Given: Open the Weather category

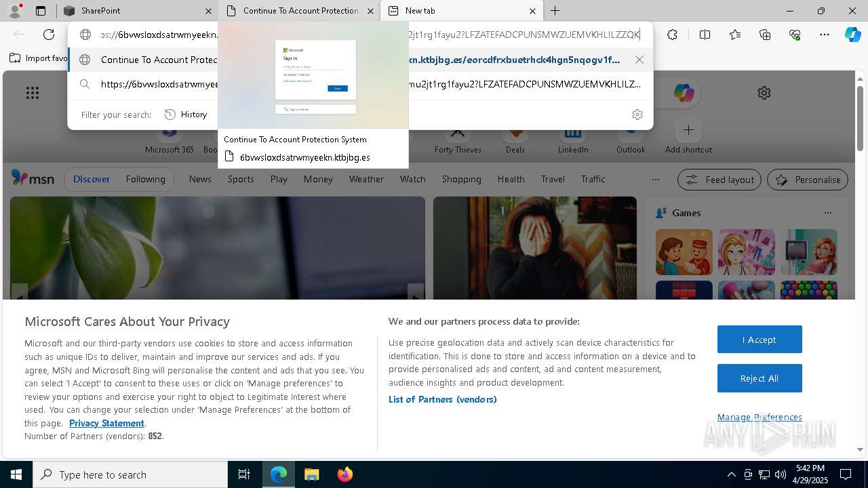Looking at the screenshot, I should (366, 179).
